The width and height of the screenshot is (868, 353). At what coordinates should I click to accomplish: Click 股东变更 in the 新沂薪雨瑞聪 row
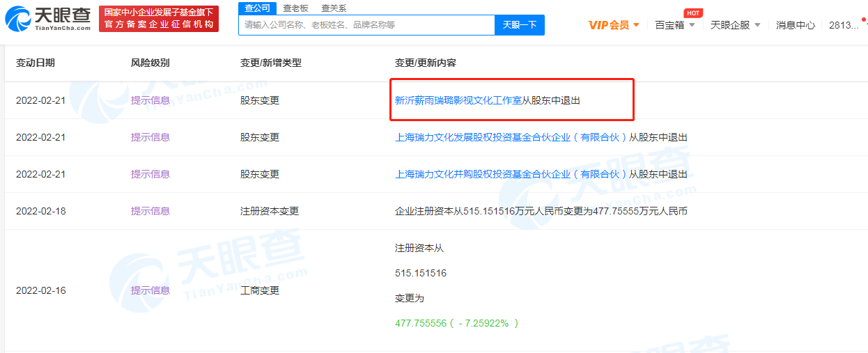click(260, 100)
